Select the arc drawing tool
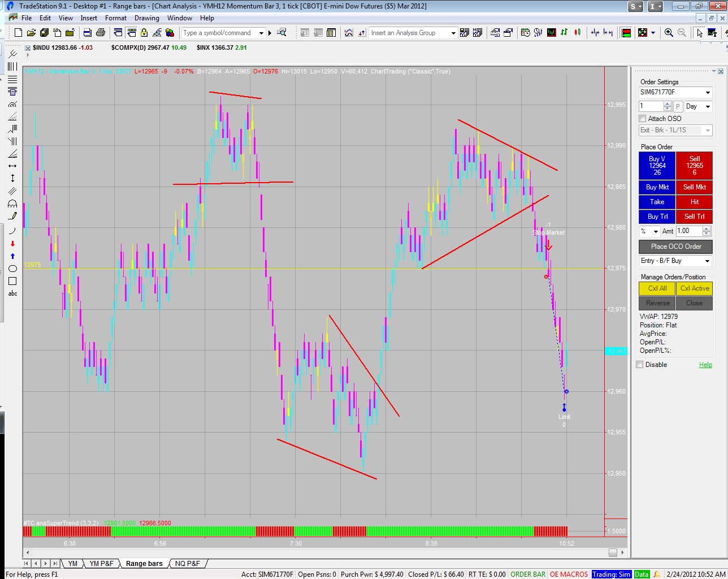This screenshot has height=579, width=728. 12,231
